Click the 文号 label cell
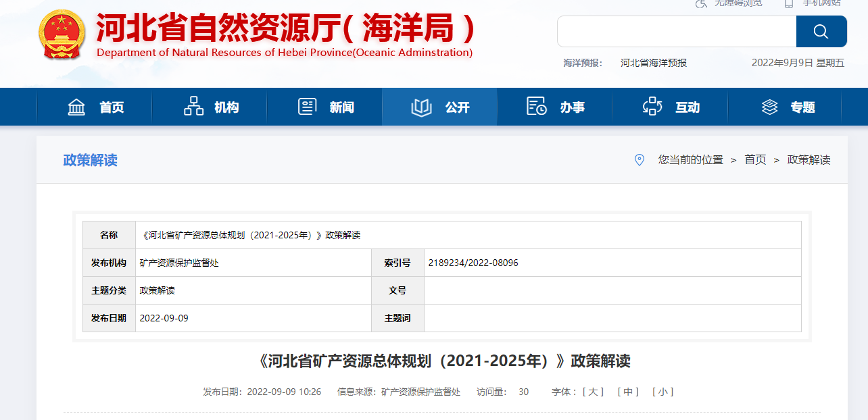This screenshot has width=868, height=420. 397,290
